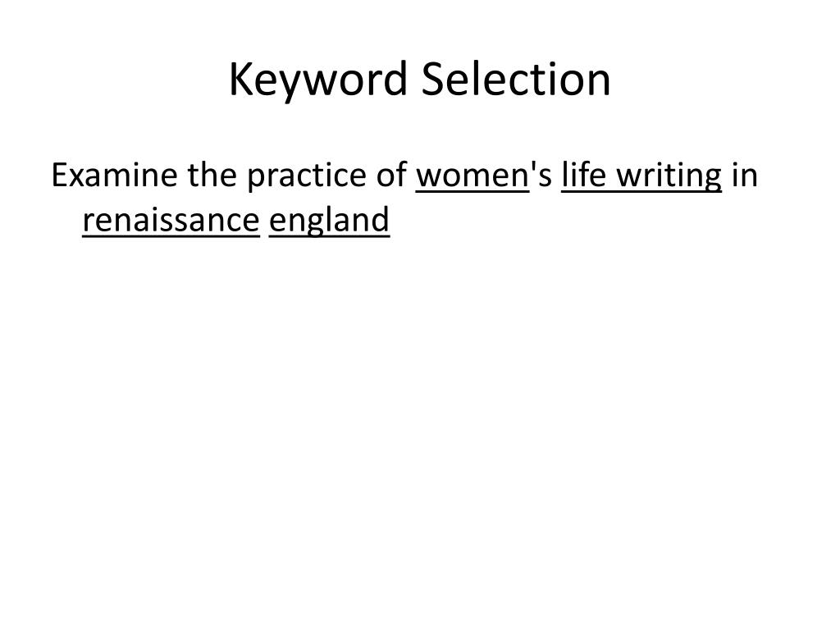
Task: Click the capital K in the title
Action: tap(240, 80)
